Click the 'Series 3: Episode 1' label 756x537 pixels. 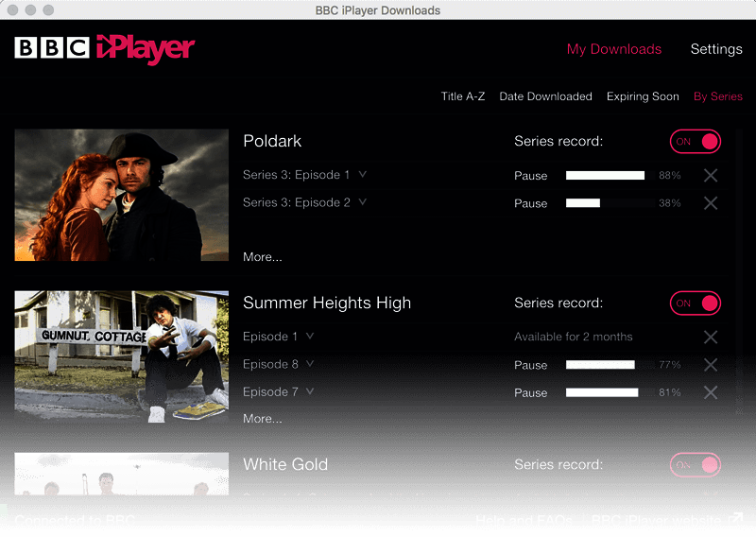tap(296, 175)
